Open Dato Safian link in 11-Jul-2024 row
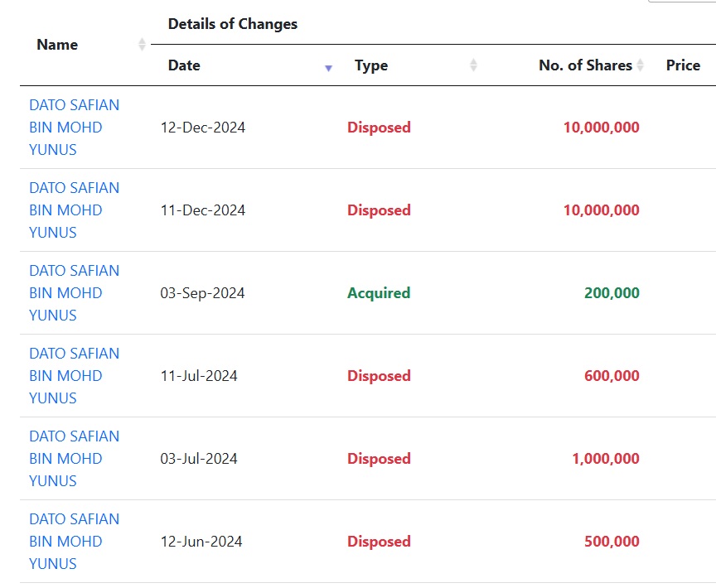The height and width of the screenshot is (588, 716). pyautogui.click(x=74, y=376)
